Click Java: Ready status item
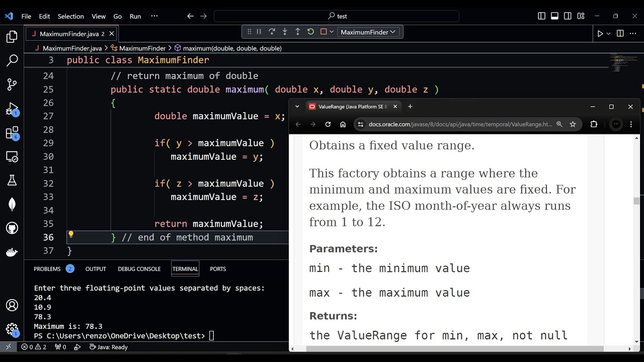This screenshot has height=362, width=644. (x=109, y=347)
